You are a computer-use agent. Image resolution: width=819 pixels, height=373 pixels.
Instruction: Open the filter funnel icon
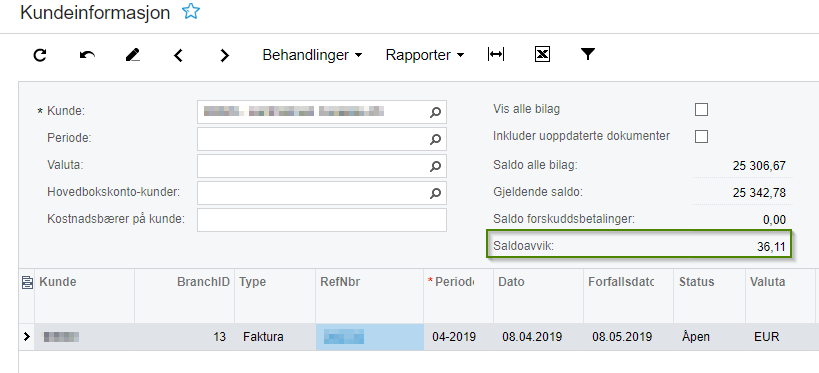click(x=588, y=54)
